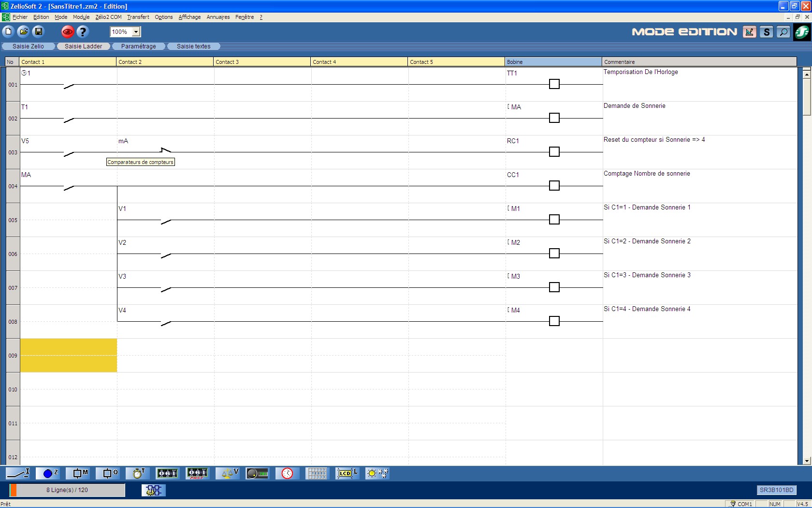
Task: Select the M2 coil on line 006
Action: click(x=554, y=254)
